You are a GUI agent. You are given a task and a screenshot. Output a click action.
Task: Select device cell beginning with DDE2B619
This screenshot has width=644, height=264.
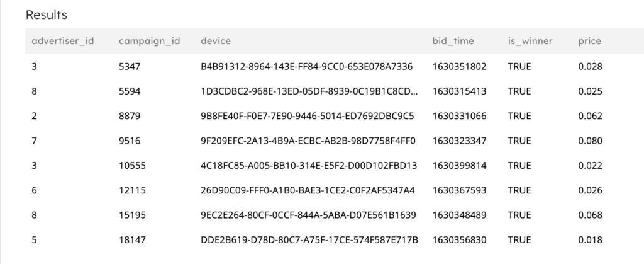tap(309, 240)
